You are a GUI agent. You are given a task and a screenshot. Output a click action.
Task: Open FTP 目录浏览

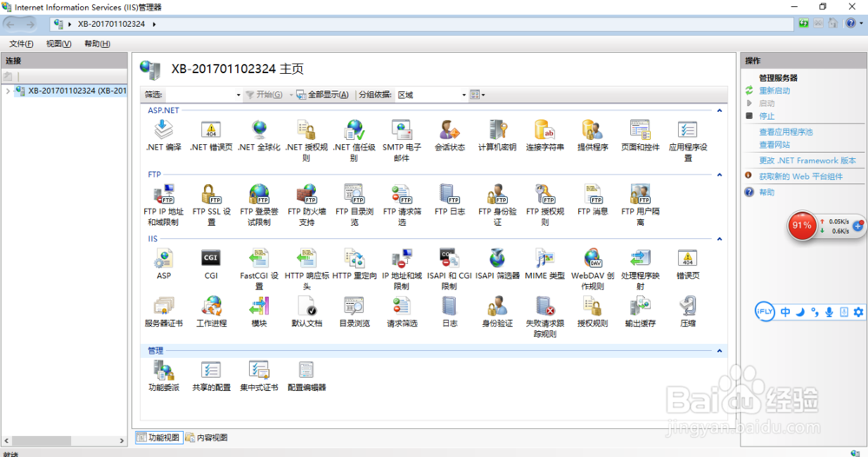pos(354,205)
